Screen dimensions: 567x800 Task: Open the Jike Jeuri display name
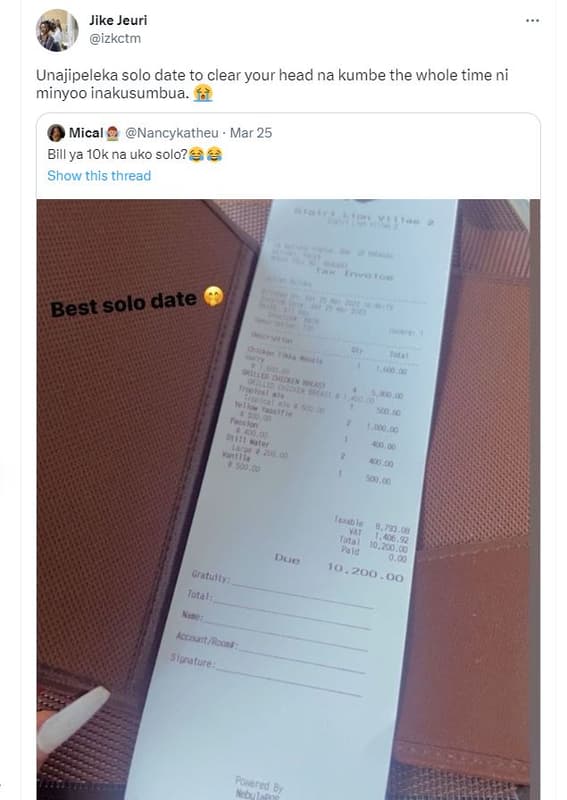(x=118, y=20)
